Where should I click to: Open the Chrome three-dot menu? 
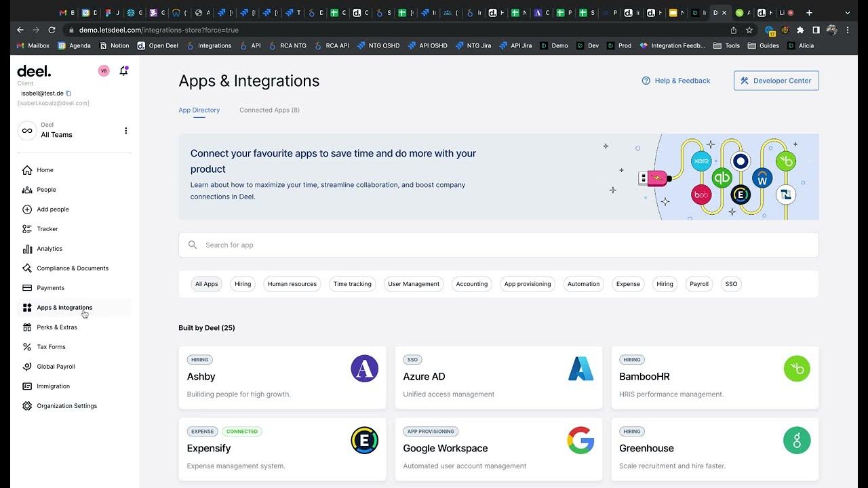point(848,30)
